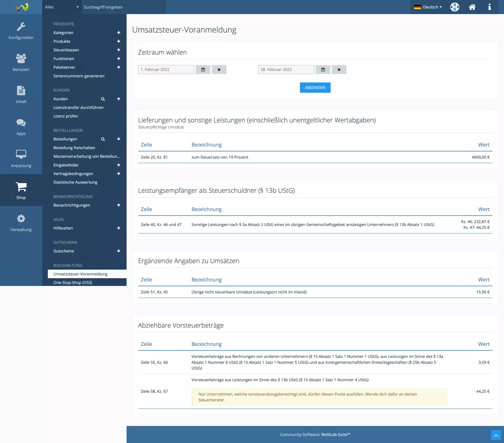Open the end date calendar picker
Image resolution: width=504 pixels, height=443 pixels.
point(323,70)
